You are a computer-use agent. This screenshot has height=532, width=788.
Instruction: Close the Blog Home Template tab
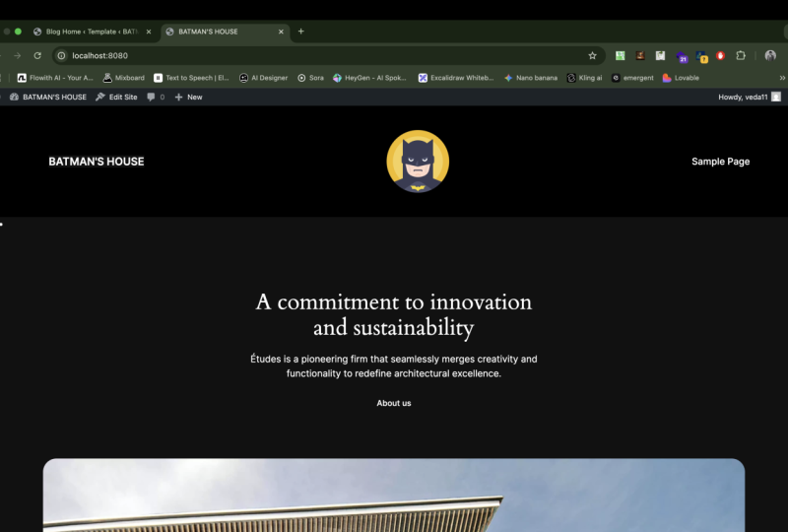(149, 32)
